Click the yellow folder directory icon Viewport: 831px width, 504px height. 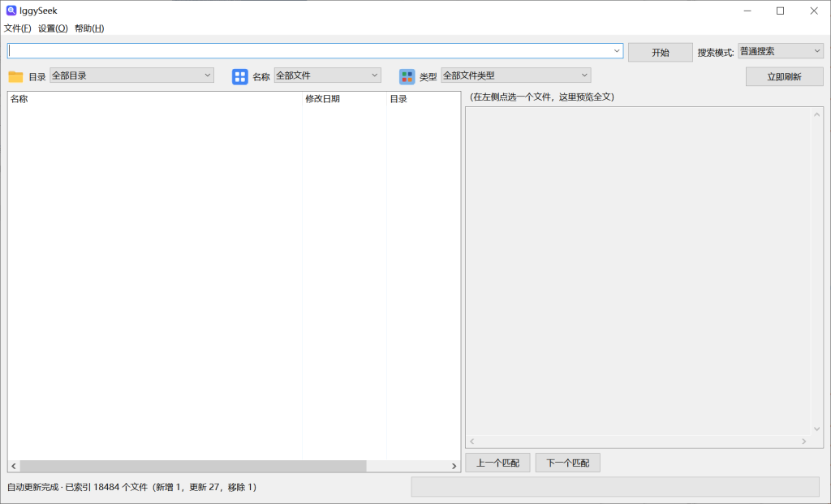(x=16, y=77)
